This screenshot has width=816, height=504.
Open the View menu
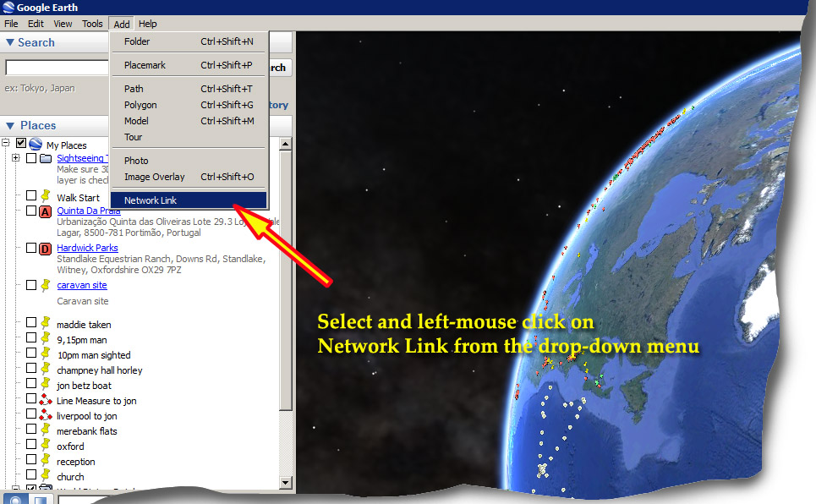(x=63, y=24)
